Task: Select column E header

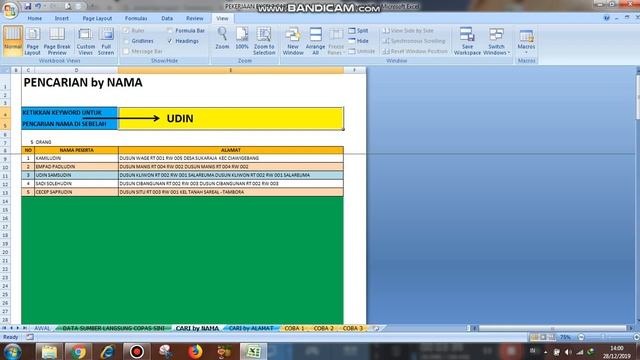Action: [x=231, y=70]
